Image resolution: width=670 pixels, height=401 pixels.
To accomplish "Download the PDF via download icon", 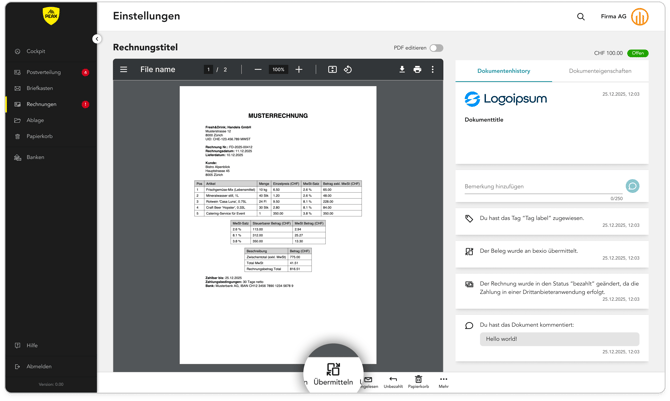I will 402,70.
